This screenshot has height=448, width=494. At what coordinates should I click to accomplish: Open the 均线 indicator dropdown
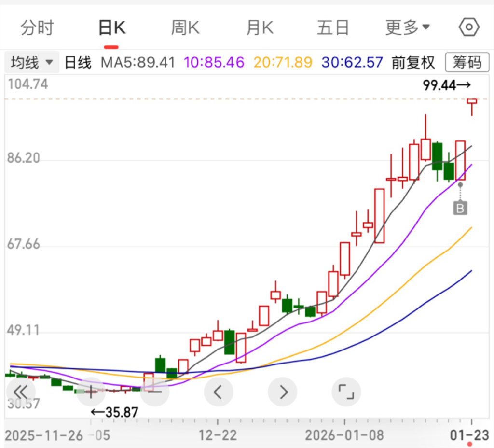pyautogui.click(x=31, y=62)
